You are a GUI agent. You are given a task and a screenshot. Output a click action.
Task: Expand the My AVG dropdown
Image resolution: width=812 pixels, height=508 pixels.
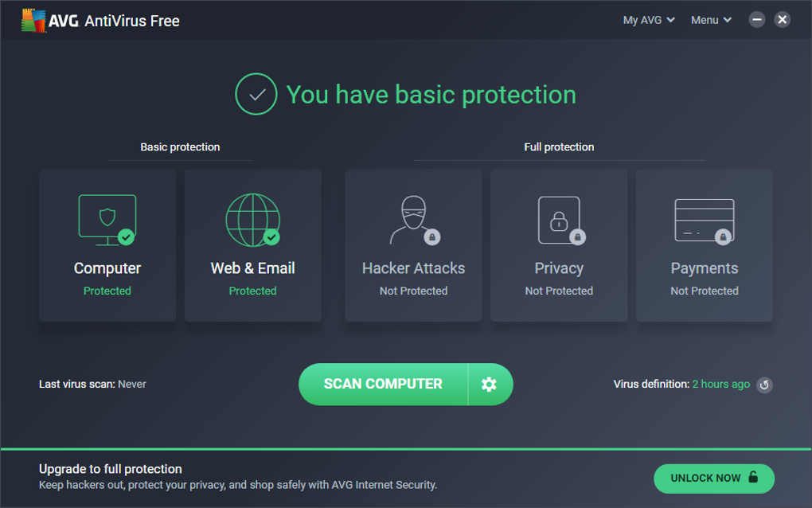point(649,20)
